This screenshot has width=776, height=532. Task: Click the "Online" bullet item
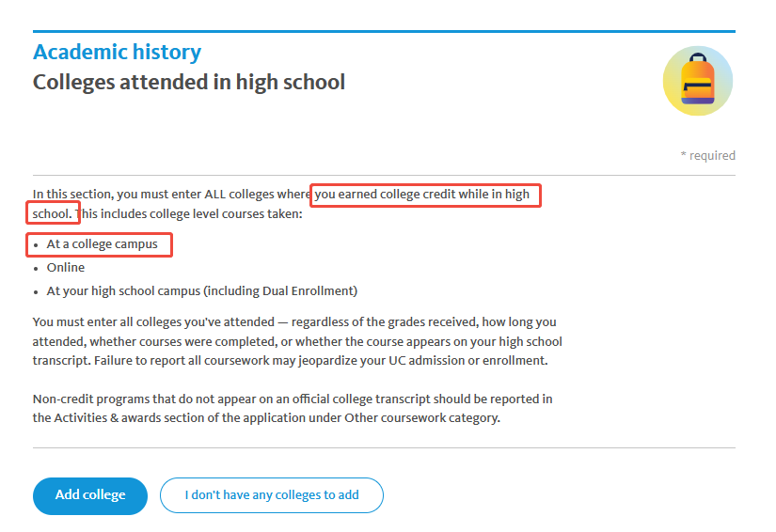coord(66,268)
